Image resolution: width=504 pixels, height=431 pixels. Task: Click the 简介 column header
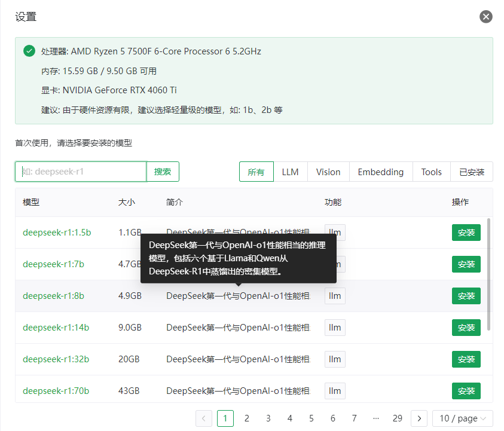(x=175, y=202)
